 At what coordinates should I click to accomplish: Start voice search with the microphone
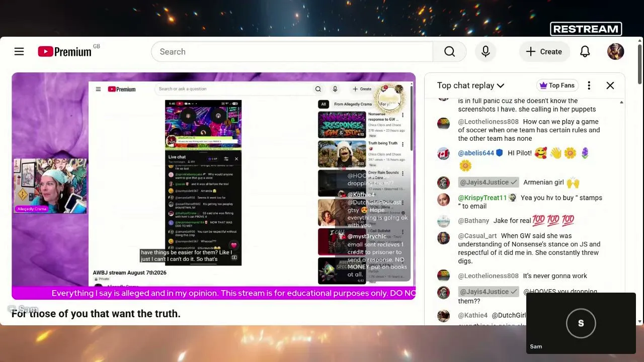pos(486,52)
